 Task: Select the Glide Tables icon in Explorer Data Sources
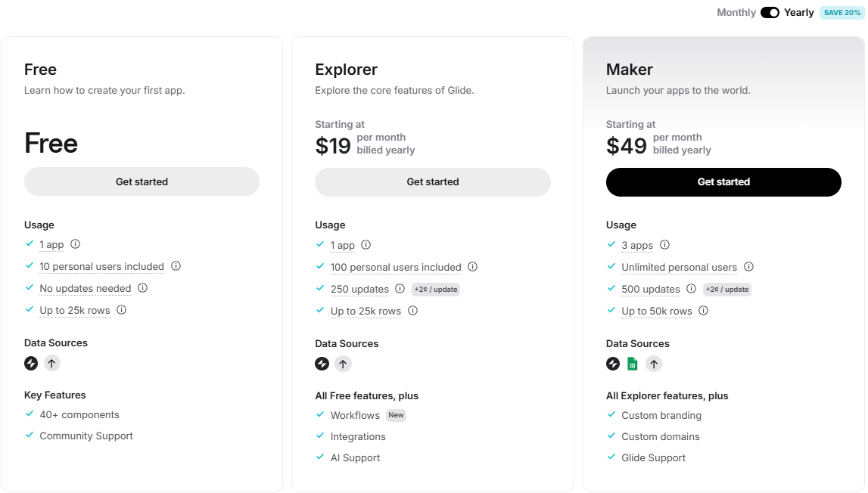pyautogui.click(x=322, y=364)
